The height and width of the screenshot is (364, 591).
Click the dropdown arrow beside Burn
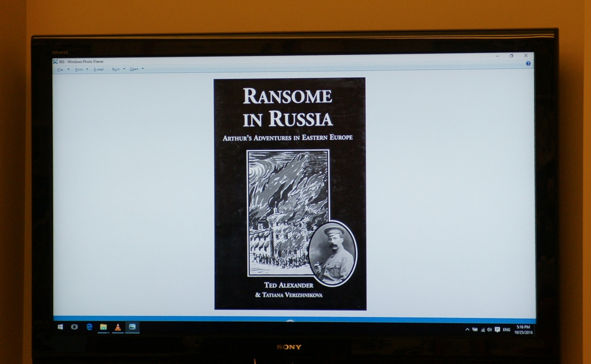124,69
